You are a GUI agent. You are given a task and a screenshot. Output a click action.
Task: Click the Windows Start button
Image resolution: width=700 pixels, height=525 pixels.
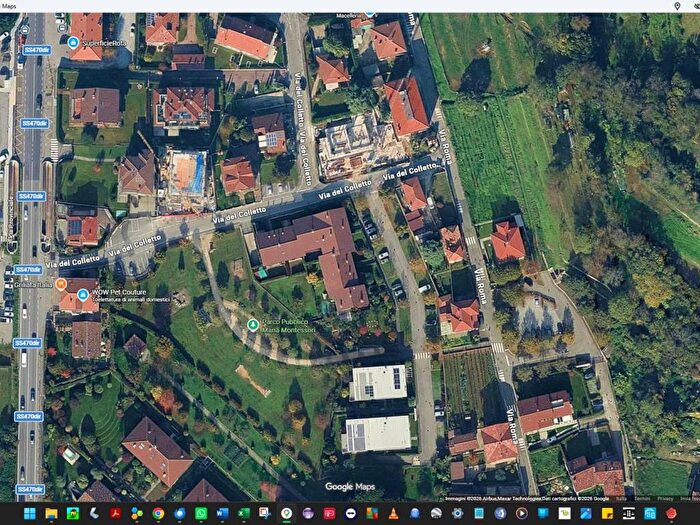[x=30, y=513]
